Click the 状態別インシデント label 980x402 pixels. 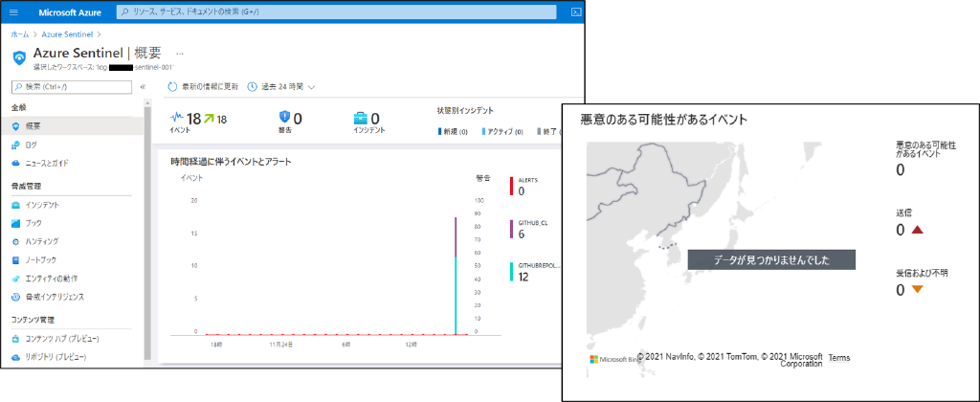coord(465,111)
